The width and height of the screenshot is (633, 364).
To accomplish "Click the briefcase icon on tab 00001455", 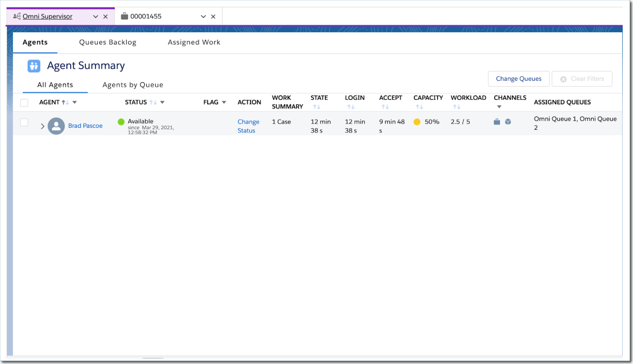I will 125,16.
